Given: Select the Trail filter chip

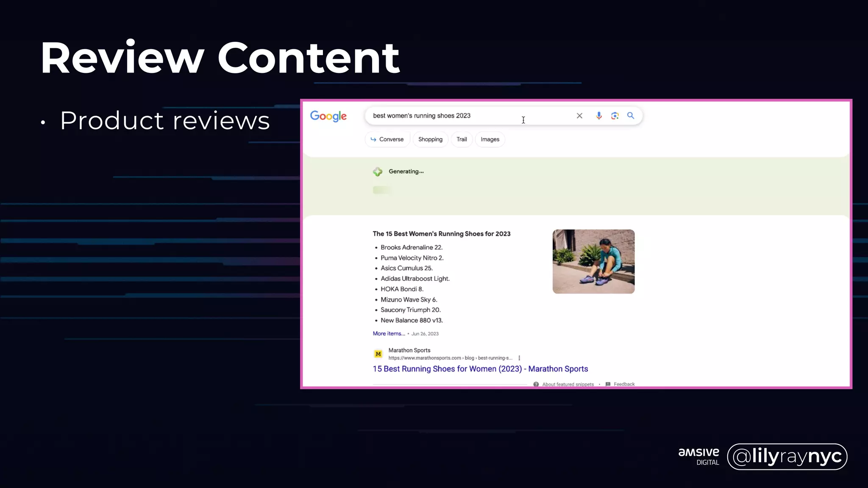Looking at the screenshot, I should (462, 139).
